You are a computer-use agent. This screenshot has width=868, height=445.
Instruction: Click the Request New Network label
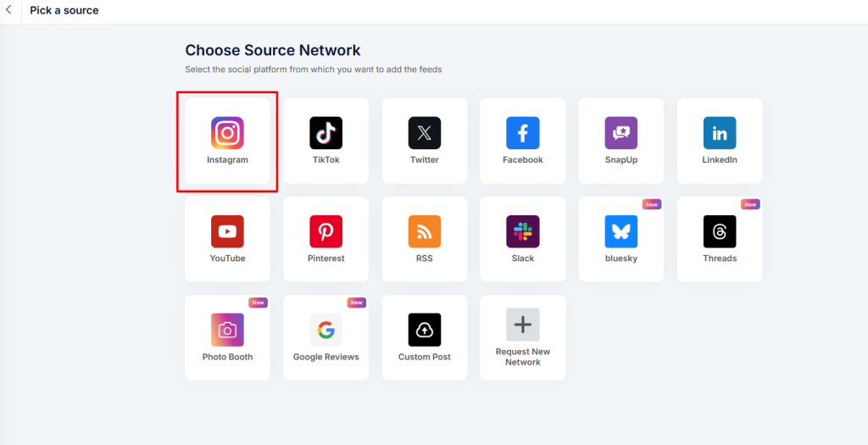pyautogui.click(x=522, y=357)
